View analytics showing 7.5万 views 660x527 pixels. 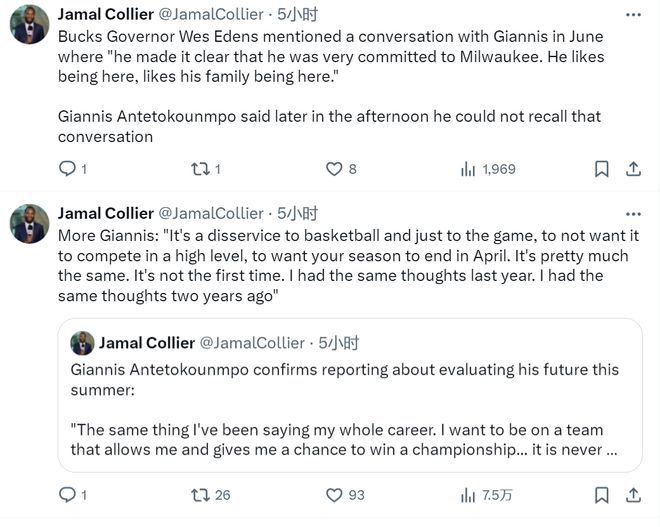[x=468, y=495]
